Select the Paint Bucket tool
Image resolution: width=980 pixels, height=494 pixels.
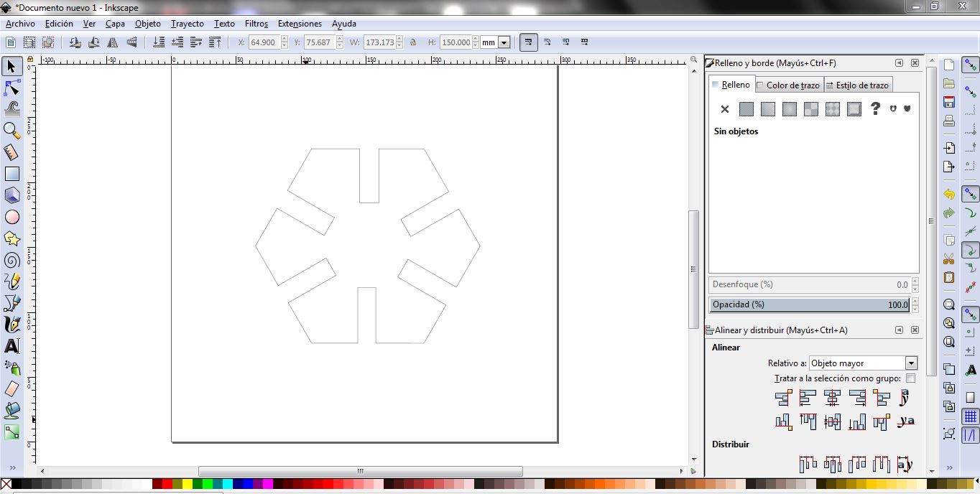(x=11, y=411)
